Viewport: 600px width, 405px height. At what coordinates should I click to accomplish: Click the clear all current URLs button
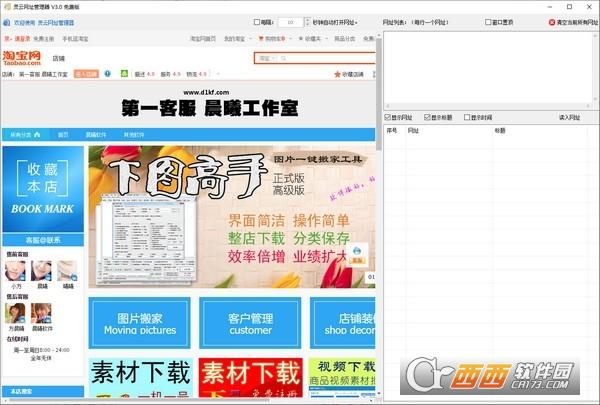573,22
